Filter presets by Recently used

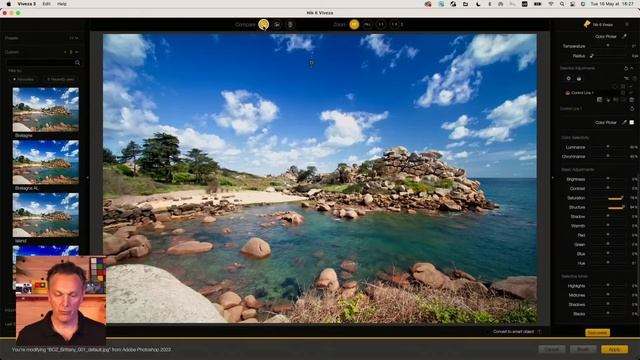click(60, 79)
